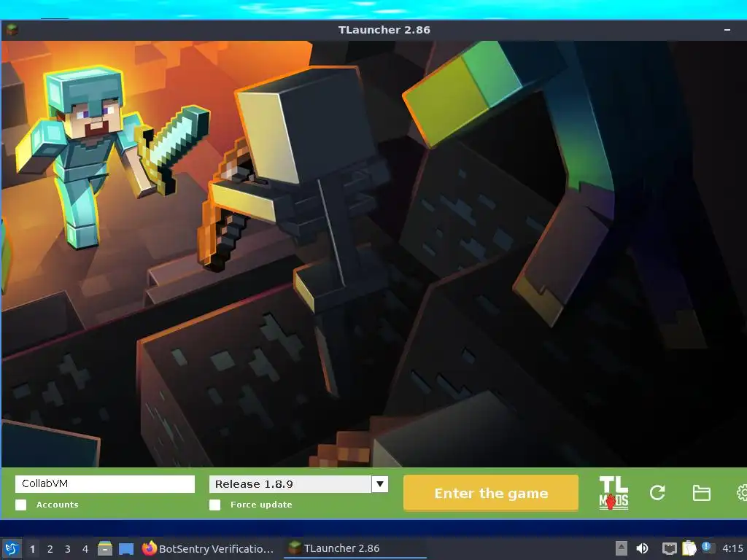This screenshot has width=747, height=560.
Task: Click the network tray icon
Action: click(x=670, y=548)
